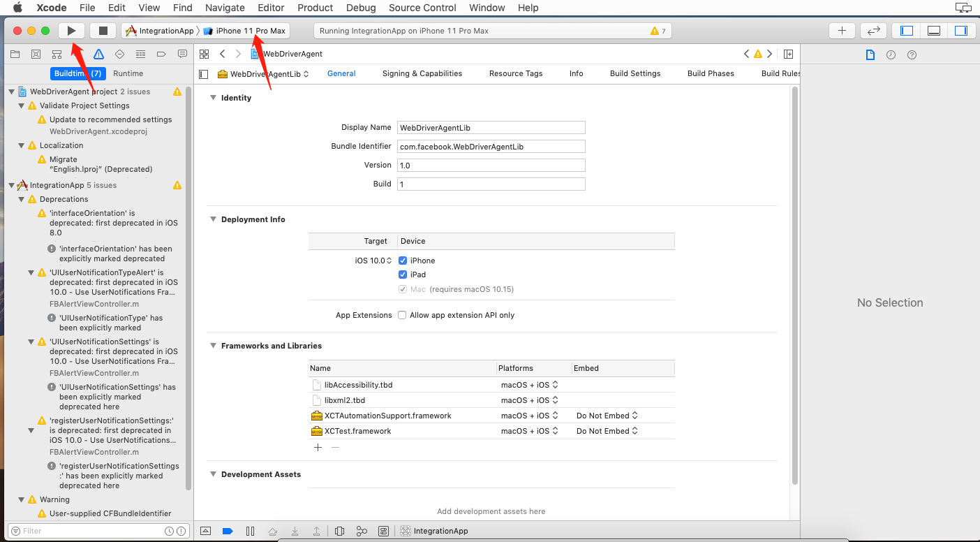Open the Symbol navigator
The width and height of the screenshot is (980, 542).
coord(57,54)
